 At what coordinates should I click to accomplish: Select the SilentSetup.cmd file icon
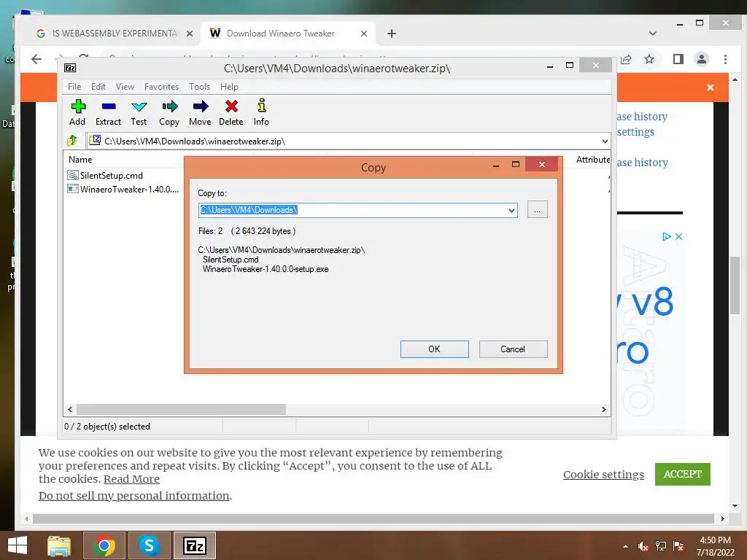(x=72, y=175)
